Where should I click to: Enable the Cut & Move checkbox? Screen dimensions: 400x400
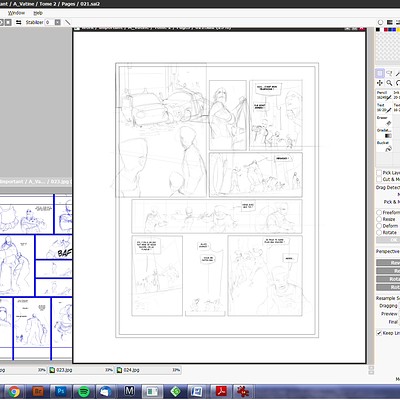pos(379,179)
